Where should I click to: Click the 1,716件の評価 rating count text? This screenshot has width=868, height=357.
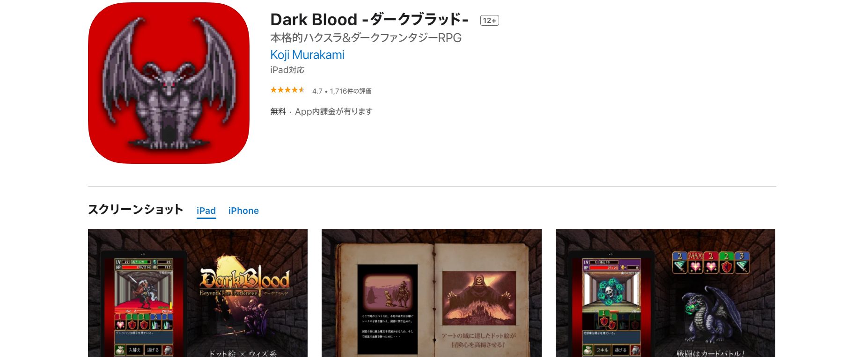[351, 91]
